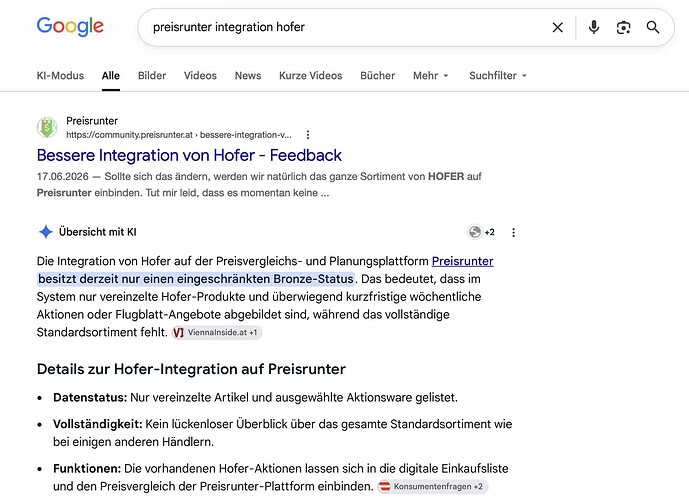Switch to Kurze Videos tab
This screenshot has width=689, height=500.
(311, 76)
